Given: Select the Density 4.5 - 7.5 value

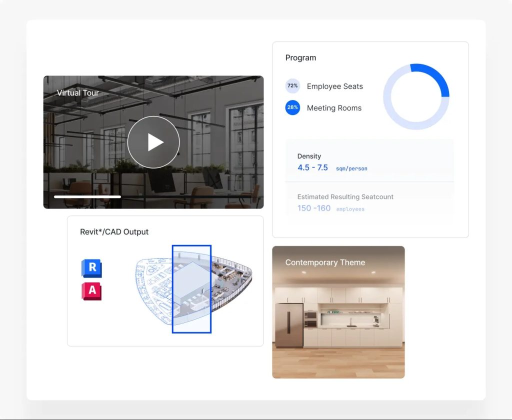Looking at the screenshot, I should [312, 167].
